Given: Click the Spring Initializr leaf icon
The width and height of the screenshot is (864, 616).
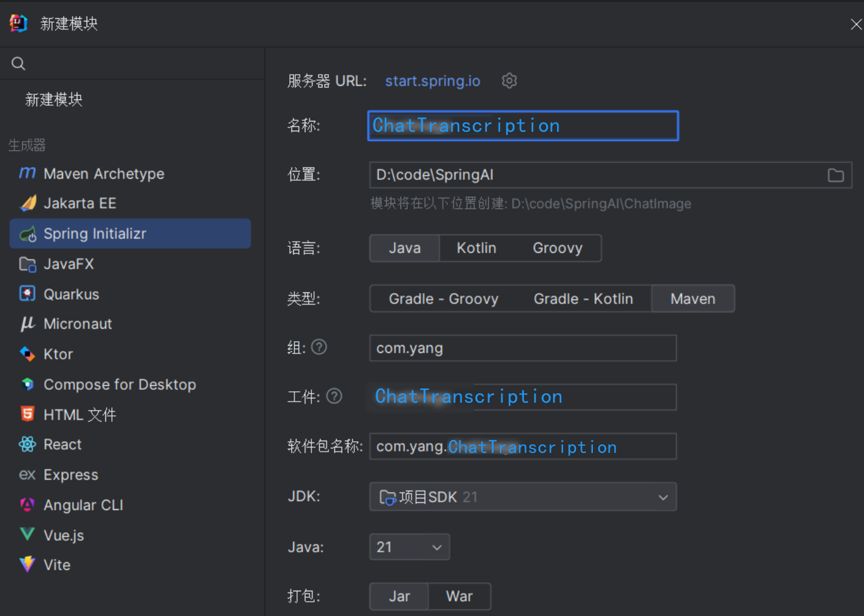Looking at the screenshot, I should pos(28,234).
